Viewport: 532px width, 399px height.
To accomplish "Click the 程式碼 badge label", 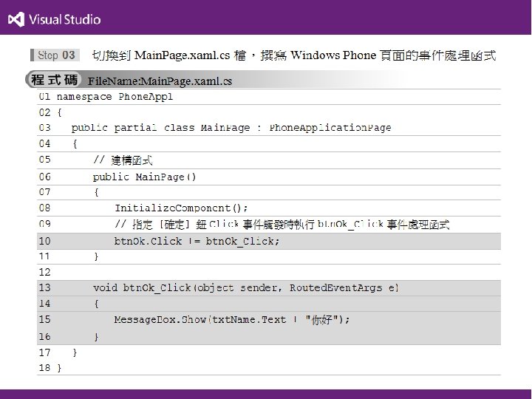I will [x=54, y=80].
